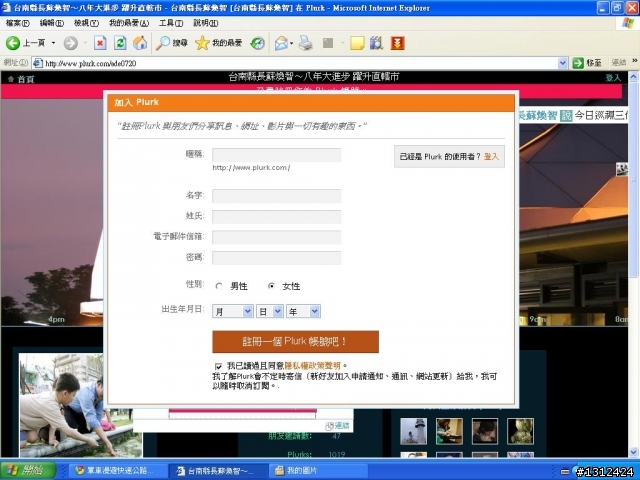This screenshot has width=640, height=480.
Task: Open the Links toolbar label
Action: 619,62
